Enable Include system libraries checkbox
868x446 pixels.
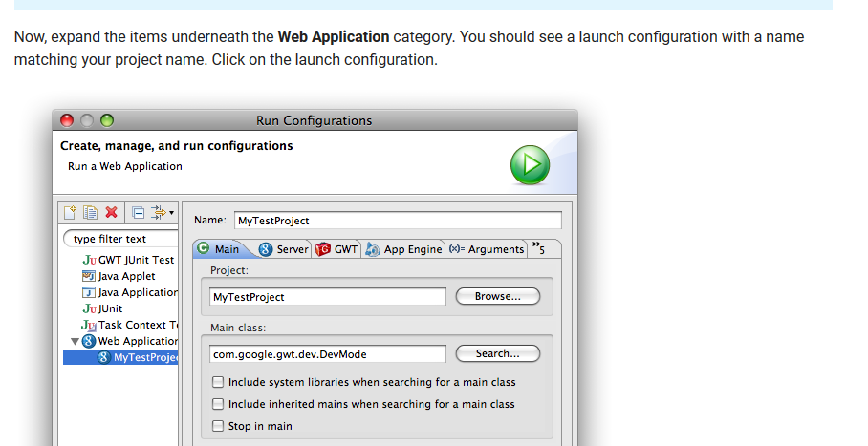(x=218, y=382)
